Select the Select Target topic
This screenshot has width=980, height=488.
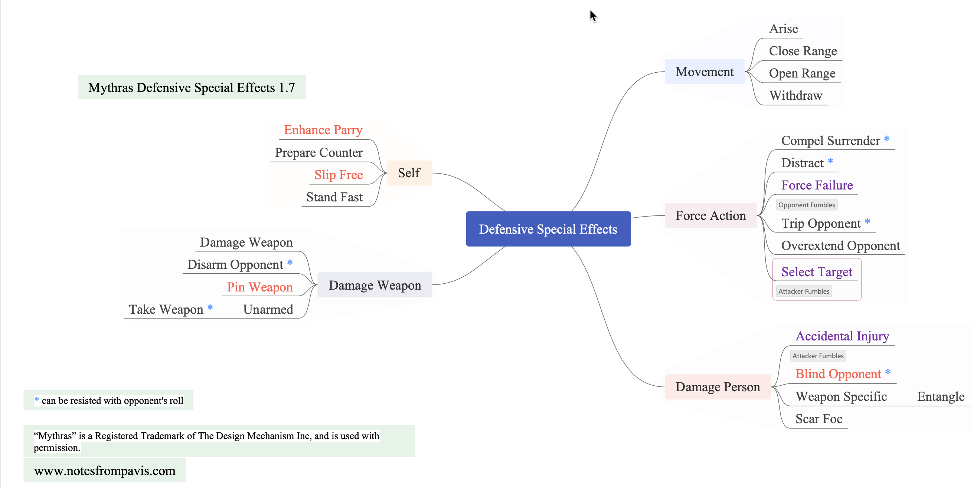tap(816, 272)
